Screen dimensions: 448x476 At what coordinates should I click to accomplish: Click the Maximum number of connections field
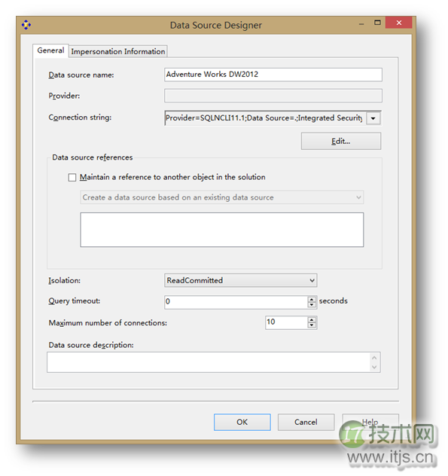click(287, 322)
